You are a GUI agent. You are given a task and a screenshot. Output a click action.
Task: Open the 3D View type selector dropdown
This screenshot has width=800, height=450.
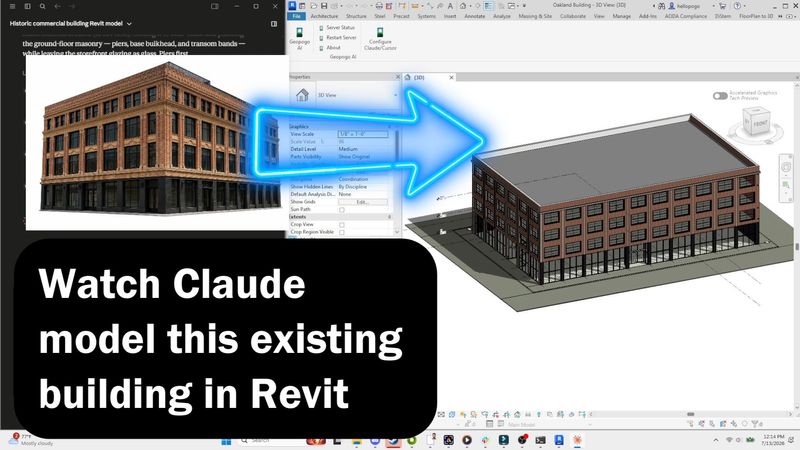click(395, 95)
